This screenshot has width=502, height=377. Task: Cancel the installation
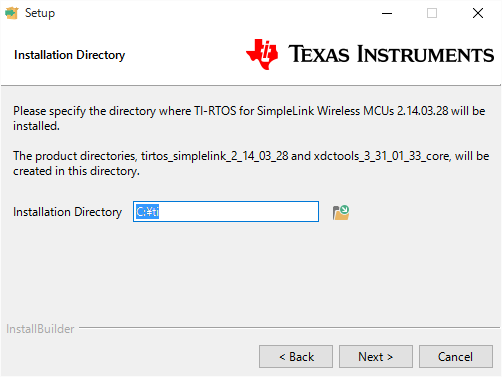click(456, 357)
